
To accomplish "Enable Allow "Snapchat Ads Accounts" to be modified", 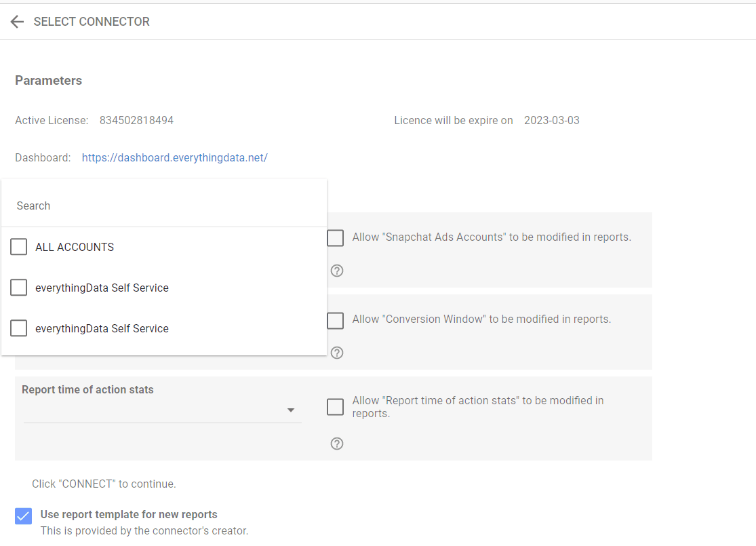I will click(335, 238).
